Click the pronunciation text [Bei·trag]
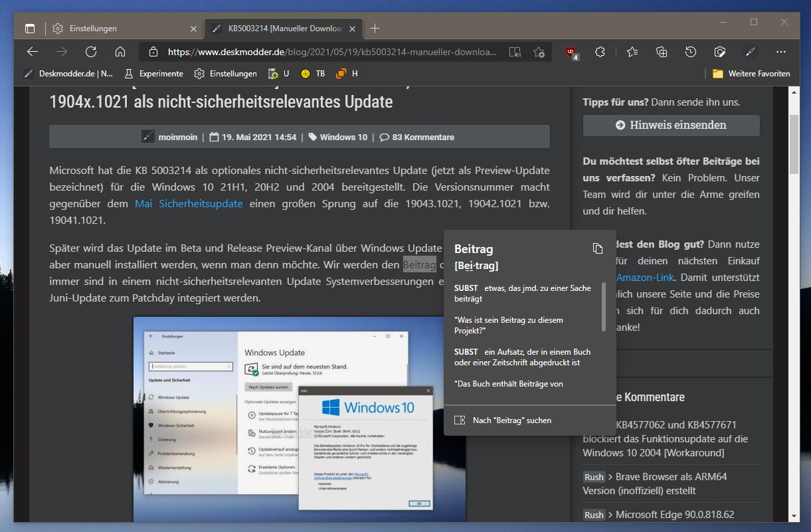Image resolution: width=811 pixels, height=532 pixels. [476, 266]
